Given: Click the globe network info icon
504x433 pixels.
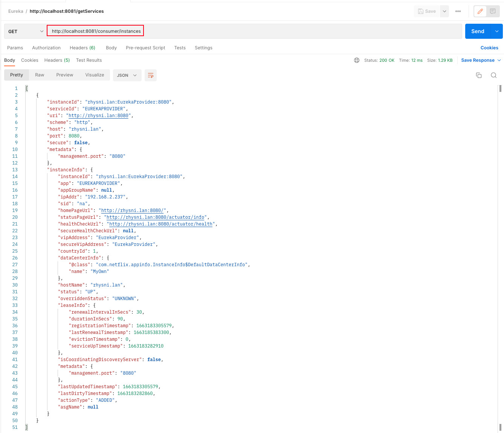Looking at the screenshot, I should coord(357,60).
